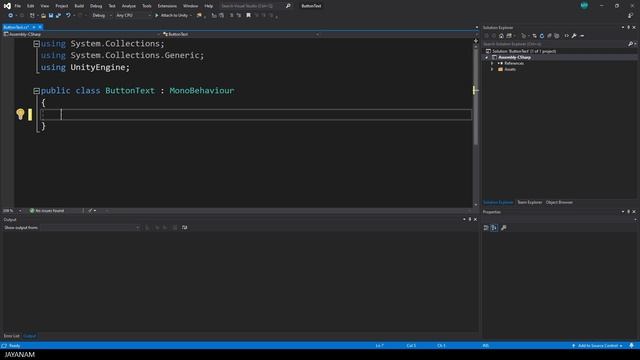Screen dimensions: 640x360
Task: Toggle Show All Files in Solution Explorer
Action: [556, 36]
